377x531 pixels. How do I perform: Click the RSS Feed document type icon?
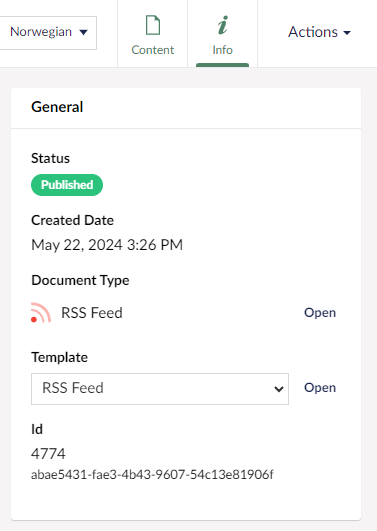click(x=41, y=313)
